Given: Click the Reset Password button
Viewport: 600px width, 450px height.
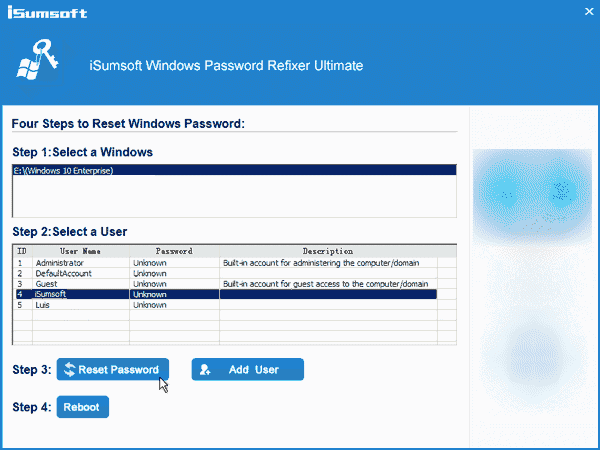Looking at the screenshot, I should point(112,369).
